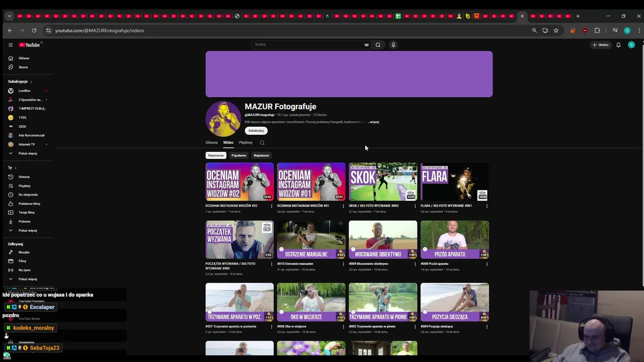Go back to the previous page
This screenshot has height=362, width=644.
[x=10, y=31]
